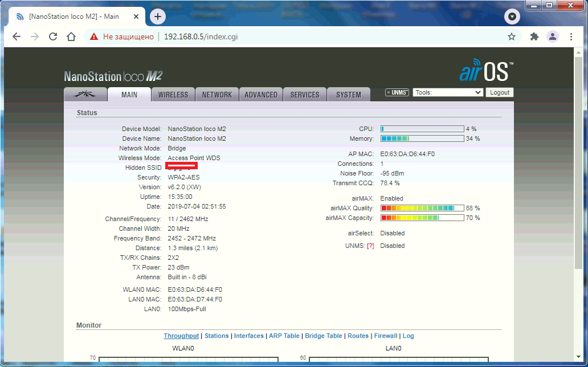Click the airSelect value Disabled

(392, 233)
